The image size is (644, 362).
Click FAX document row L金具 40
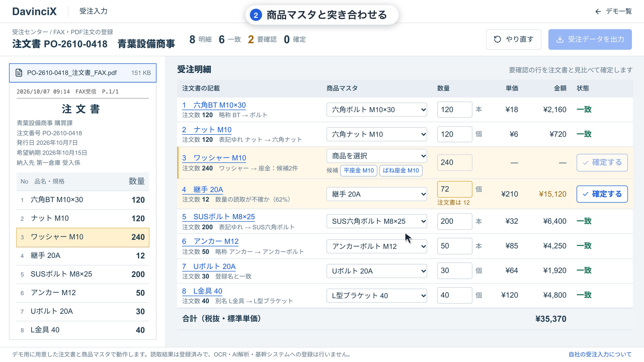click(x=83, y=330)
